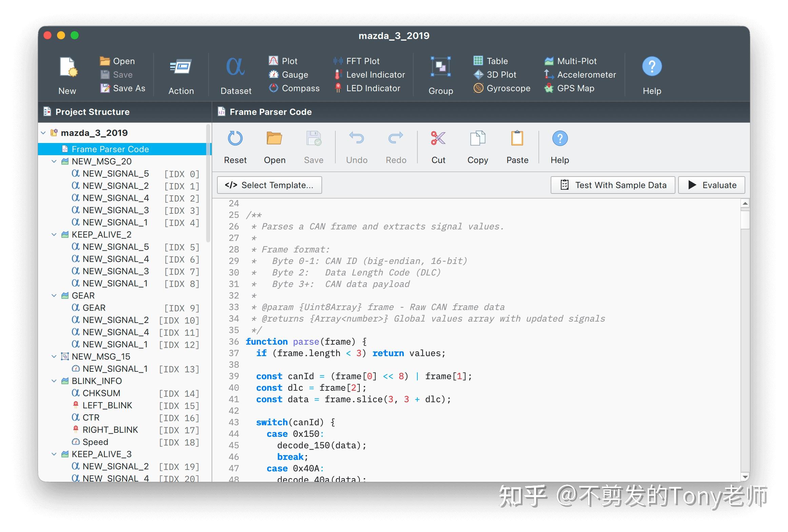Add a Multi-Plot widget
788x532 pixels.
coord(570,61)
